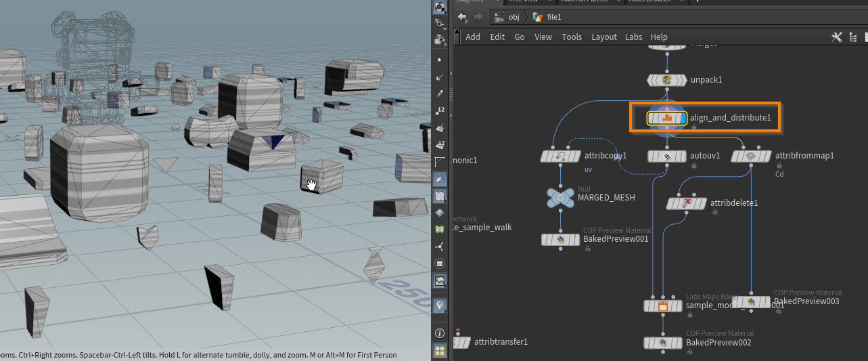Click the viewport info icon

[440, 333]
